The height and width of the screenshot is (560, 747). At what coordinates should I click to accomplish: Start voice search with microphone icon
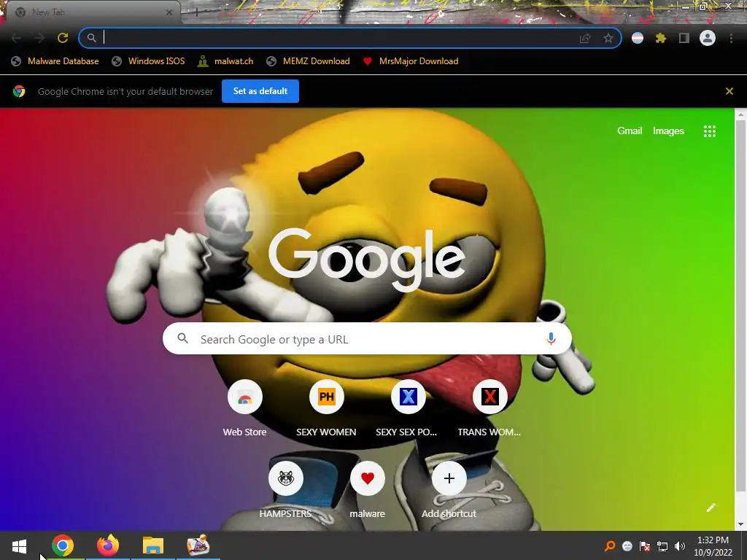551,338
